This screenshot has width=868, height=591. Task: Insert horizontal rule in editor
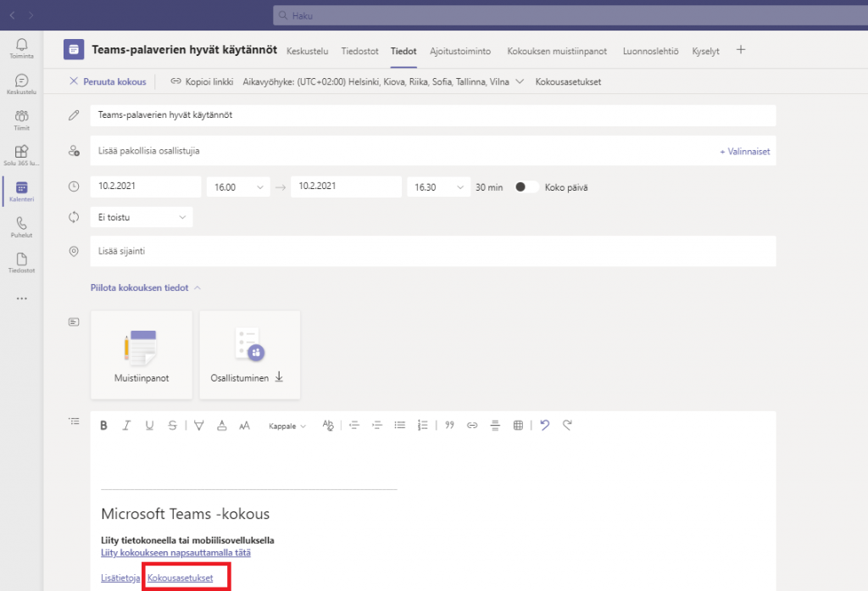click(495, 426)
